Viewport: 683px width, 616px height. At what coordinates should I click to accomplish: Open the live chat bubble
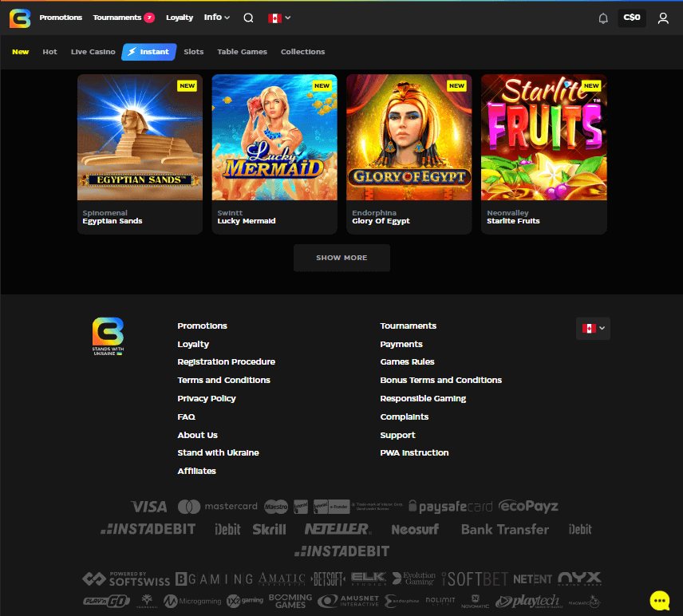(660, 601)
